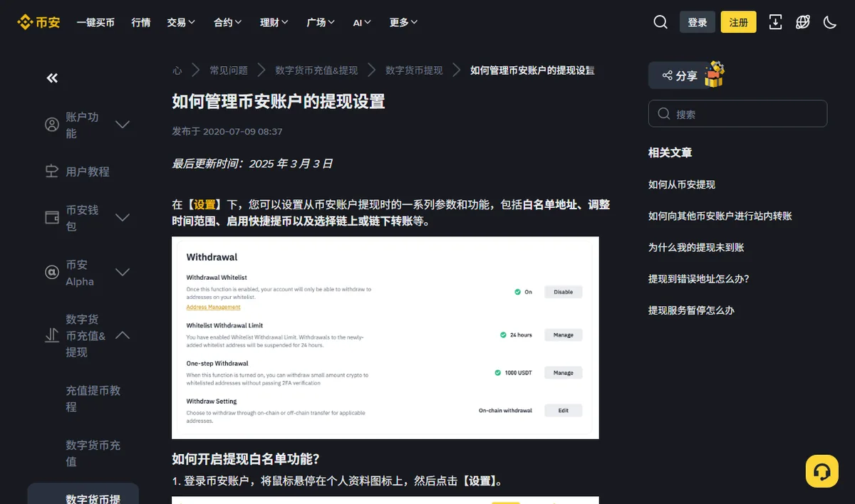
Task: Open the download app icon
Action: [775, 22]
